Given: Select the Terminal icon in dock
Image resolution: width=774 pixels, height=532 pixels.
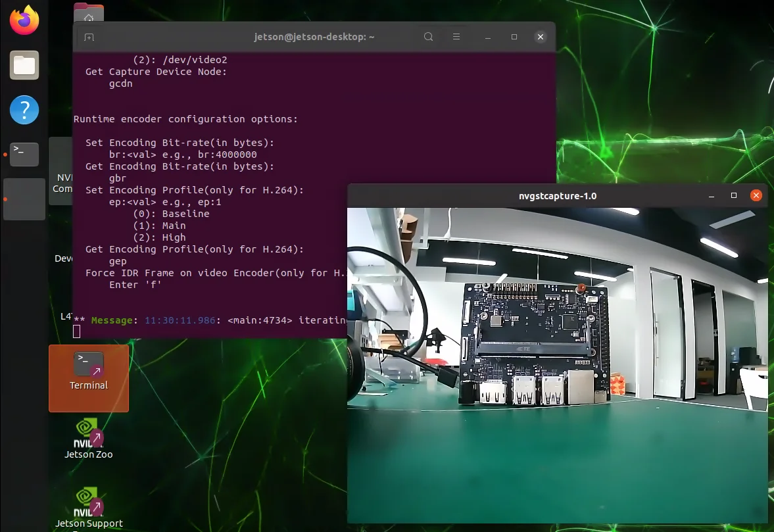Looking at the screenshot, I should [24, 155].
